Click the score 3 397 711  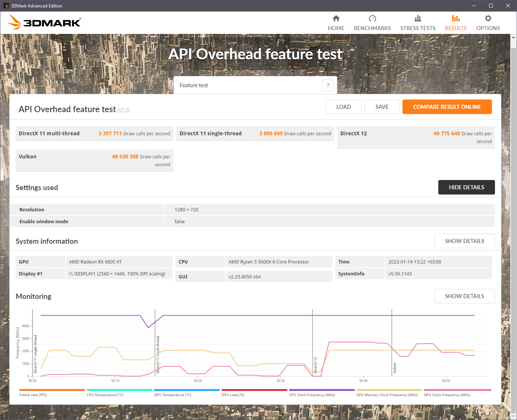(110, 133)
